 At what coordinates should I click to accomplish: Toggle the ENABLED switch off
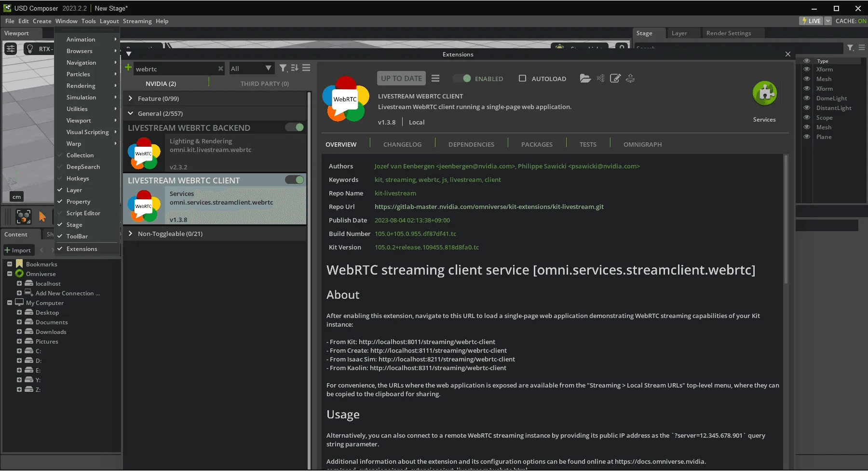pos(462,78)
